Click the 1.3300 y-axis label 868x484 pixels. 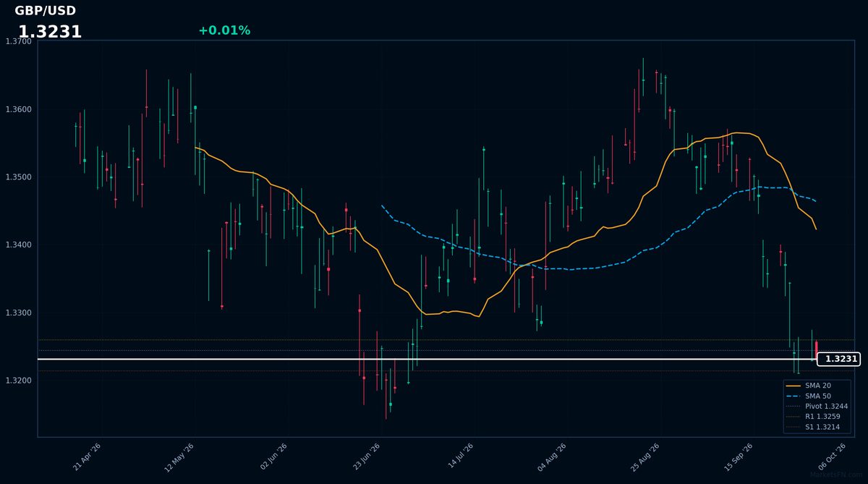(x=19, y=313)
